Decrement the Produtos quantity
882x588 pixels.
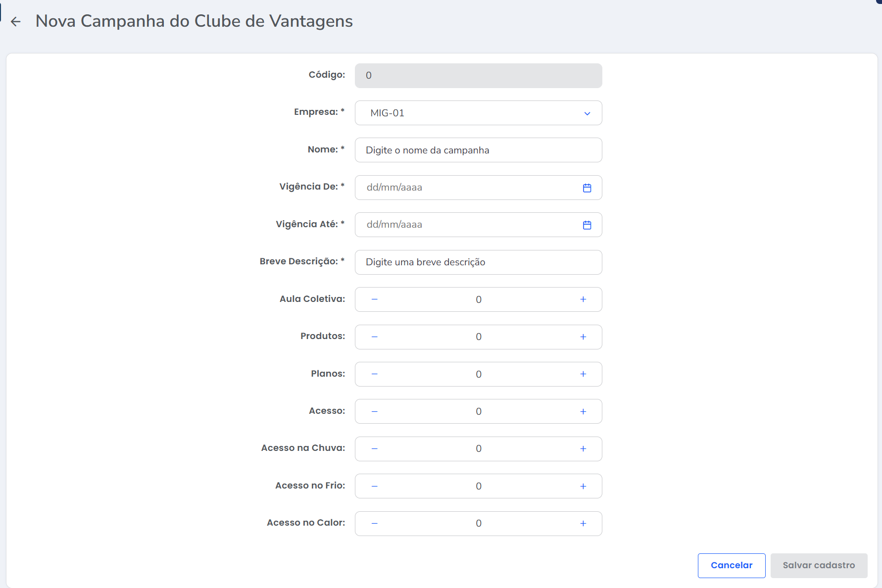point(375,337)
